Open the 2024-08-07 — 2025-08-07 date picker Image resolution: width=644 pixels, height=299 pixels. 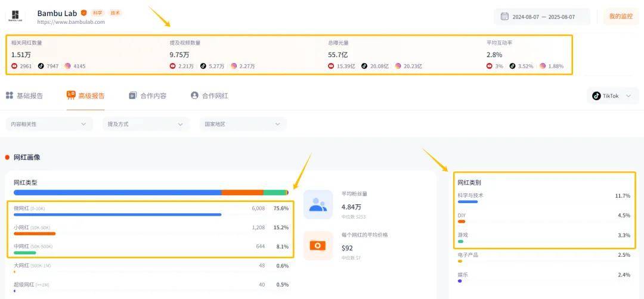pos(541,17)
